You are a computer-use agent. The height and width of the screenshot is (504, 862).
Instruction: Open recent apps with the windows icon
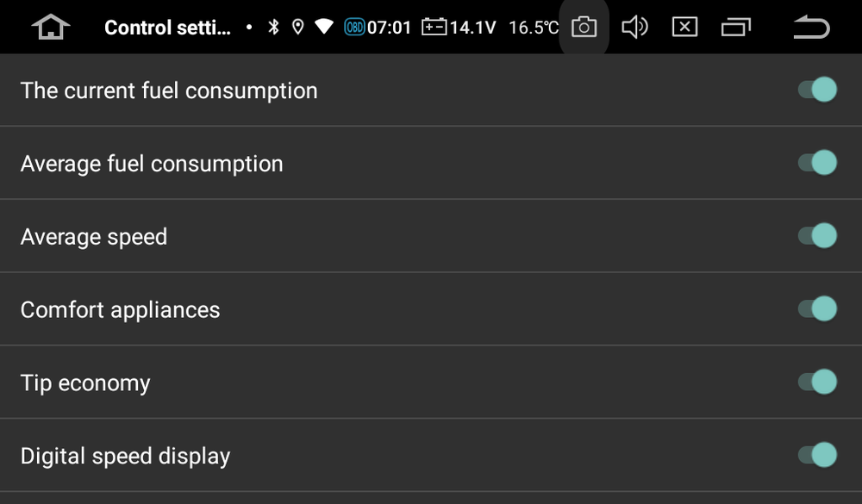pyautogui.click(x=737, y=27)
